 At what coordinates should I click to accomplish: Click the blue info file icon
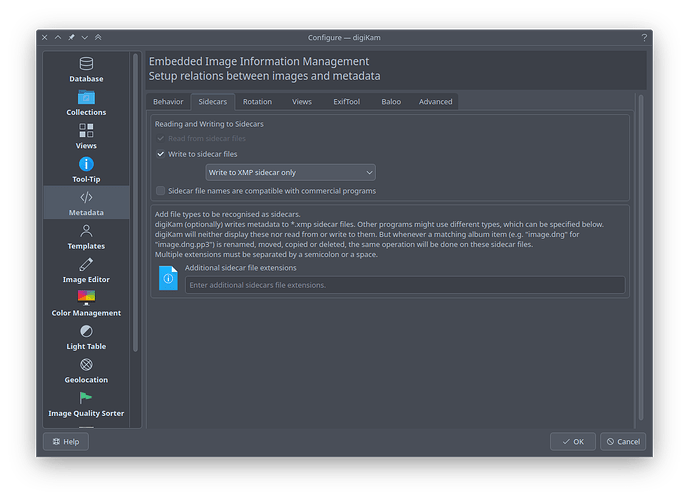[168, 278]
